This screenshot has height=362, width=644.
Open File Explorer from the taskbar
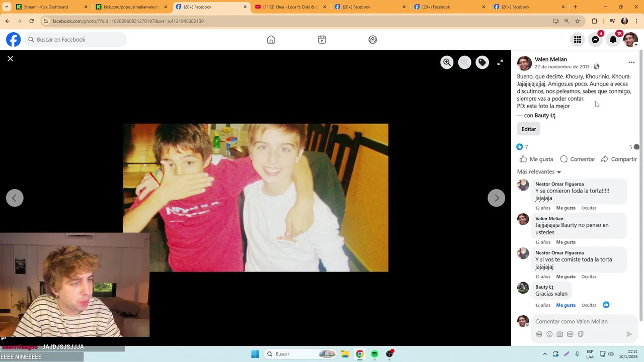pyautogui.click(x=345, y=354)
